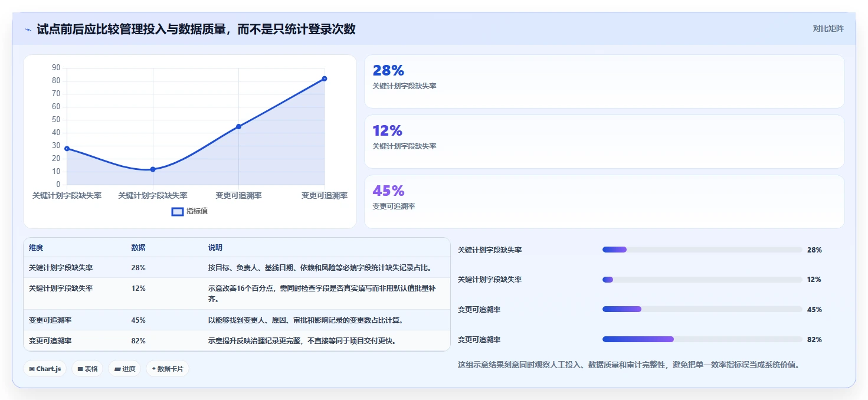
Task: Click the 82% progress bar
Action: click(x=702, y=339)
